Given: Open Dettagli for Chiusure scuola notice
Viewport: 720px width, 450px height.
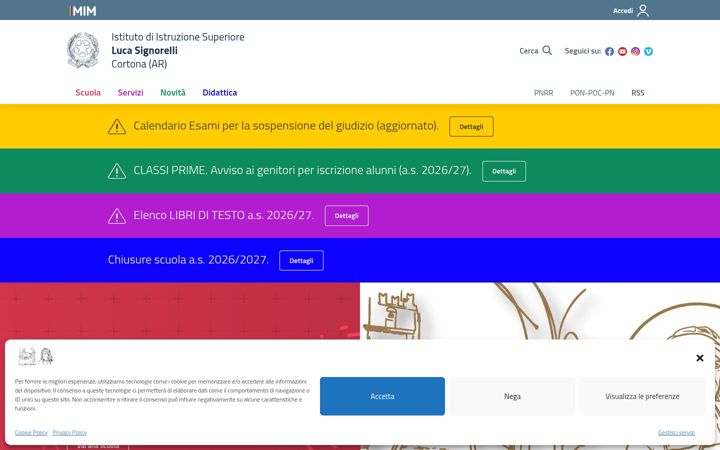Looking at the screenshot, I should click(301, 260).
